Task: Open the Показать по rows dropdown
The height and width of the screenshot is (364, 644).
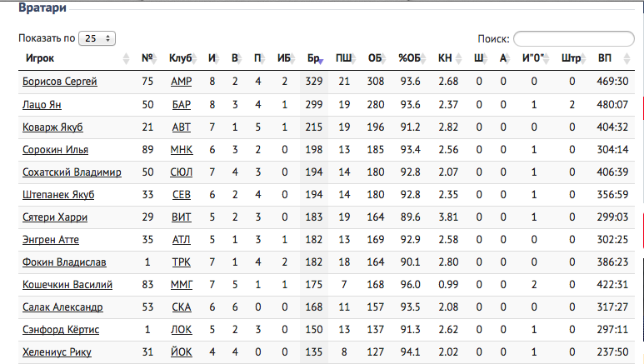Action: [97, 38]
